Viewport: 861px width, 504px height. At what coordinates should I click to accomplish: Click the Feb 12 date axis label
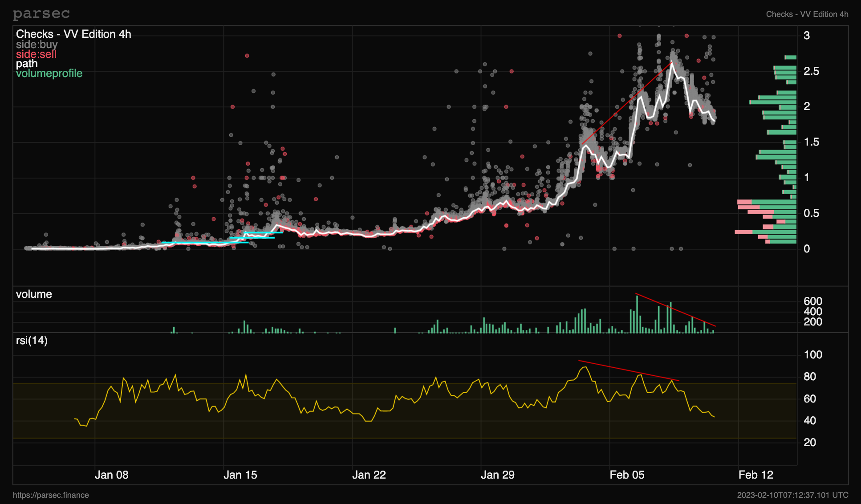tap(755, 475)
